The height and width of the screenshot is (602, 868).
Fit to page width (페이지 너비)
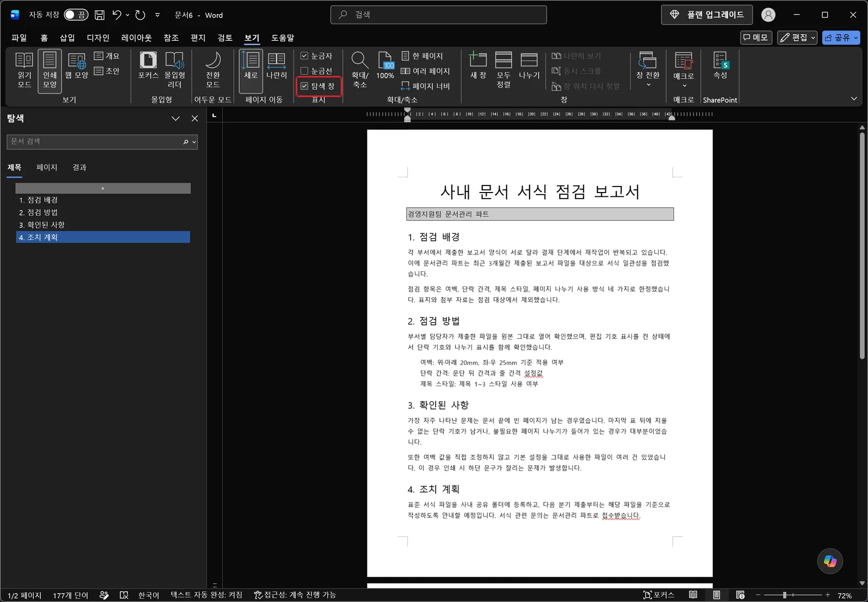pyautogui.click(x=425, y=86)
